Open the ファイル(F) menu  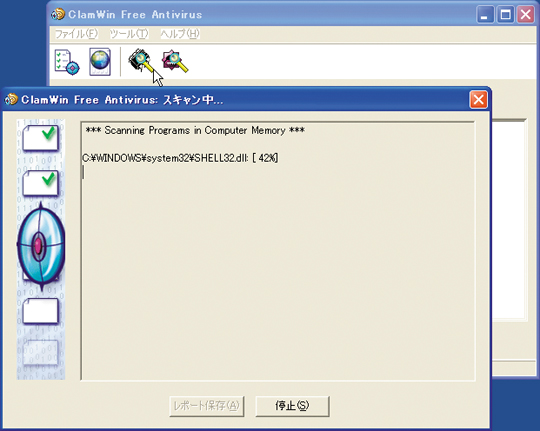pyautogui.click(x=76, y=34)
